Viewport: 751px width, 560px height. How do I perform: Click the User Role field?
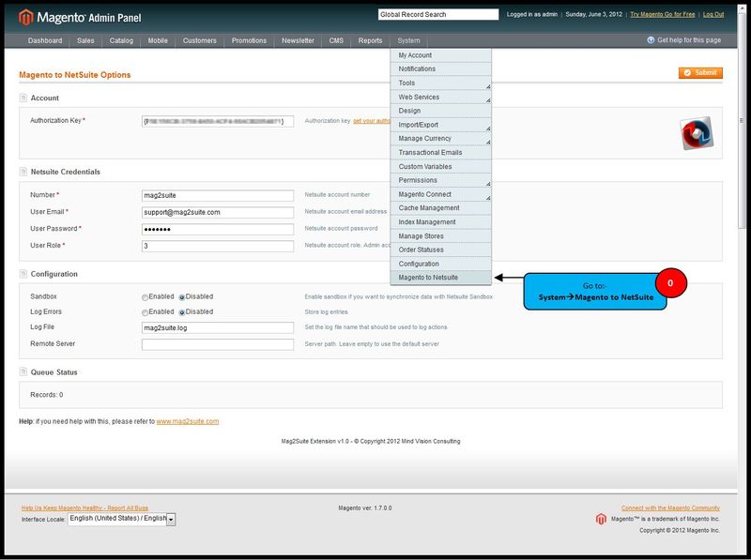218,246
